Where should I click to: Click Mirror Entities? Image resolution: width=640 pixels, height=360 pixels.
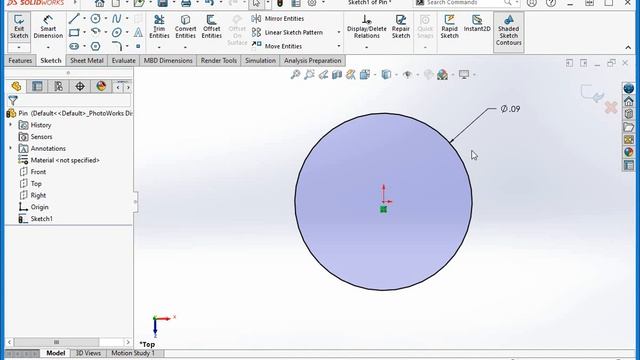click(278, 18)
